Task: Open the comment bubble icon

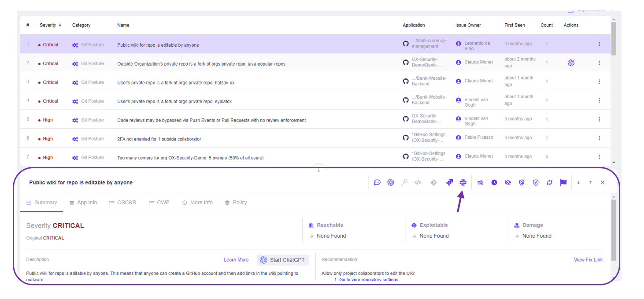Action: [377, 182]
